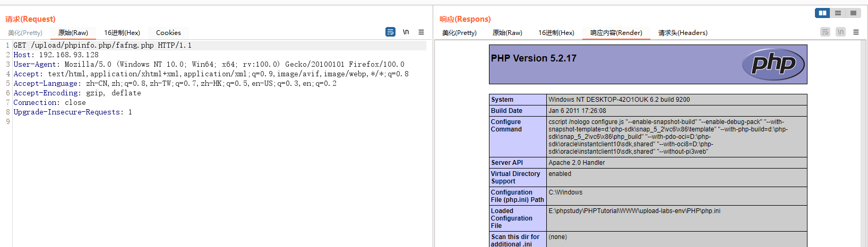868x247 pixels.
Task: Click the 请求(Request) panel title
Action: 30,19
